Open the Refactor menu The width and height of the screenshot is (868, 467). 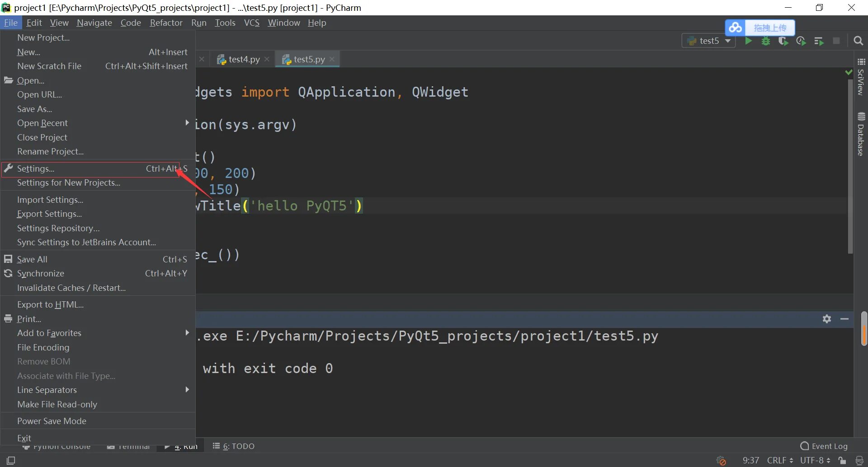point(166,23)
